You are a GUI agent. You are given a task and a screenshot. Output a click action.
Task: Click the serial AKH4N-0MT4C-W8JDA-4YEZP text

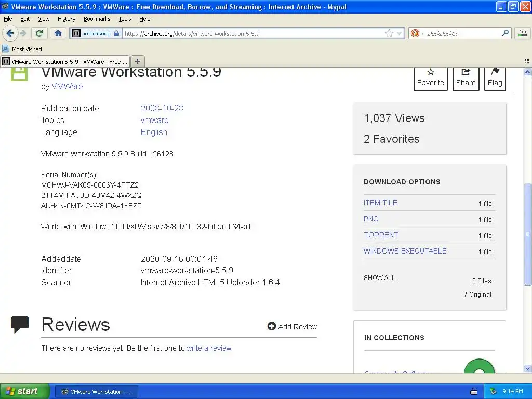91,206
